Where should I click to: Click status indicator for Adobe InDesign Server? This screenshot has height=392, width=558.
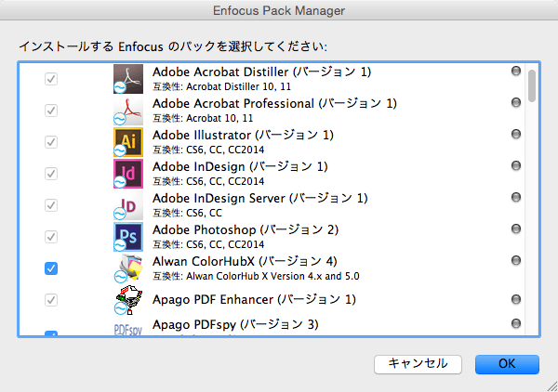(516, 198)
